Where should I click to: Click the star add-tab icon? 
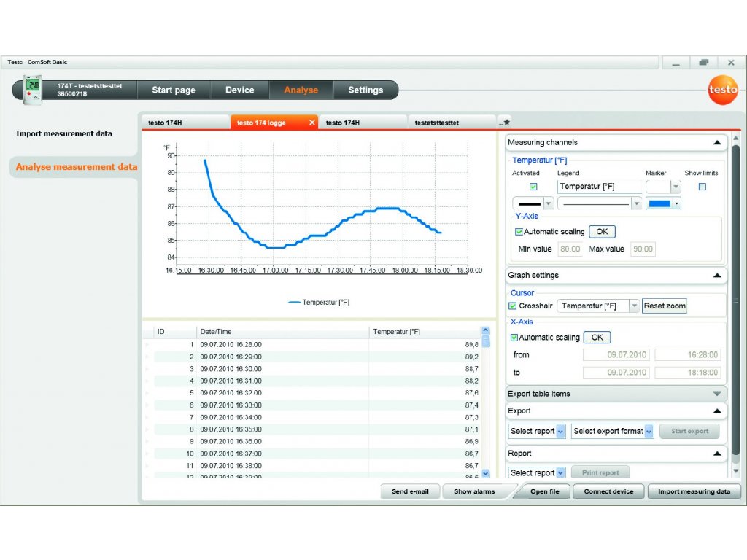click(505, 122)
